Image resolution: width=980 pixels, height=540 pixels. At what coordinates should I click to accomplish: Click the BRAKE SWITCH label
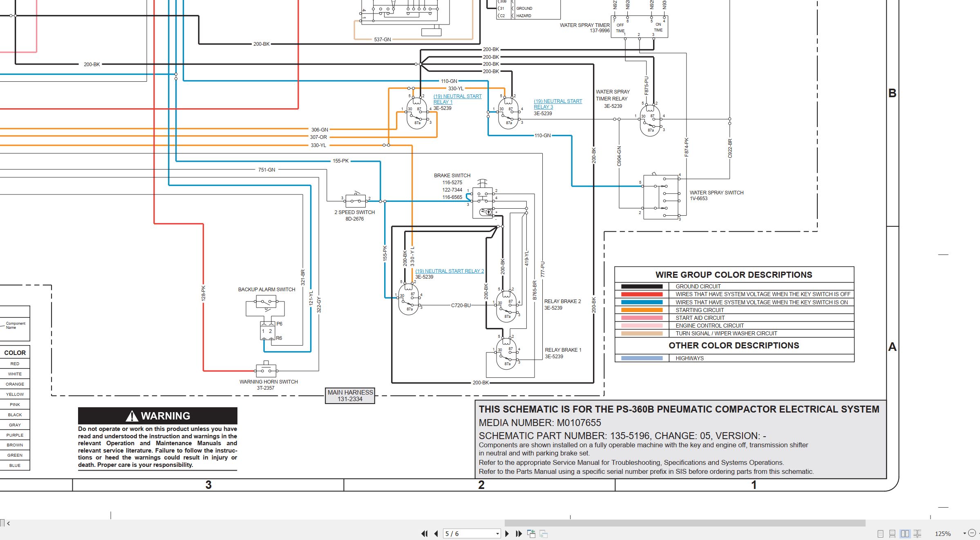click(452, 176)
